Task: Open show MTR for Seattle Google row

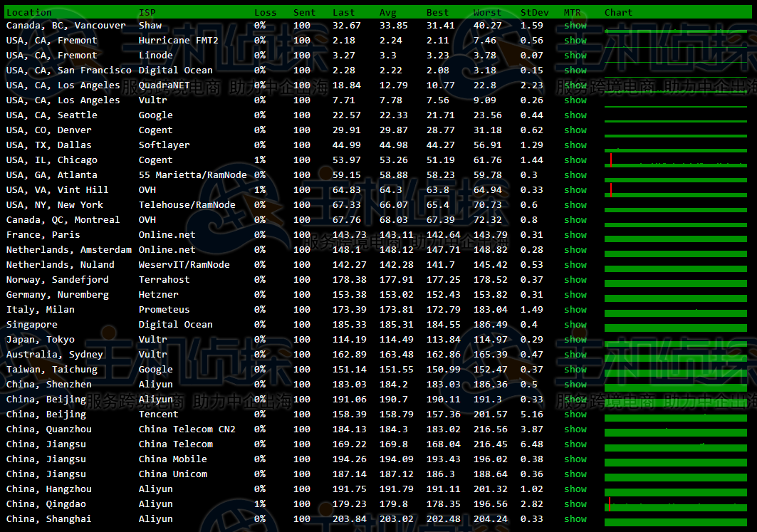Action: tap(575, 115)
